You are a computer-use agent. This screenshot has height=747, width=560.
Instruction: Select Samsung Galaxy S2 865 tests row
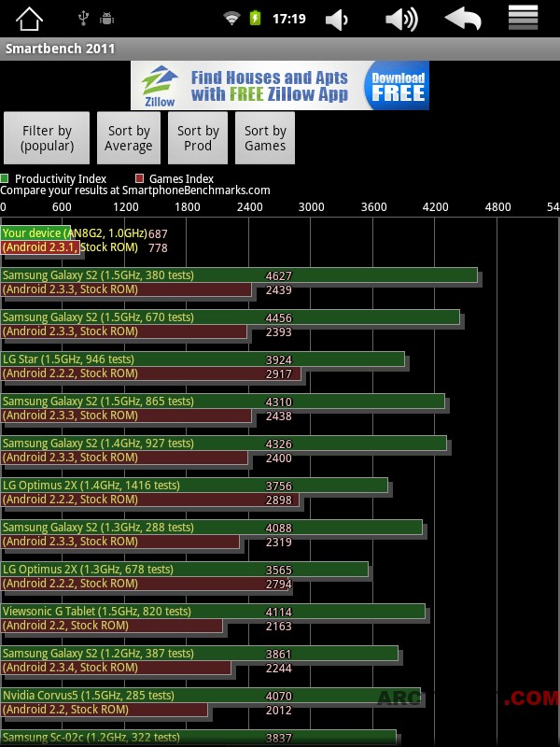(223, 408)
